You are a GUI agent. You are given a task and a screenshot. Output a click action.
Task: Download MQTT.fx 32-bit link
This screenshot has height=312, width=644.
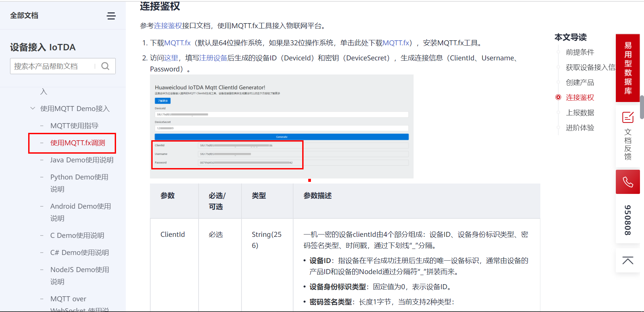tap(396, 43)
